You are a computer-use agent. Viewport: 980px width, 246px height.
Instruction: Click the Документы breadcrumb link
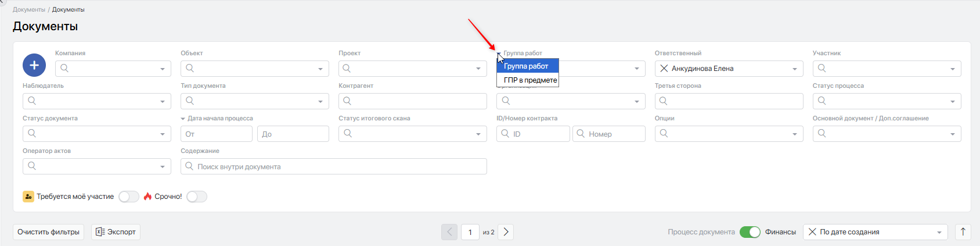click(29, 10)
